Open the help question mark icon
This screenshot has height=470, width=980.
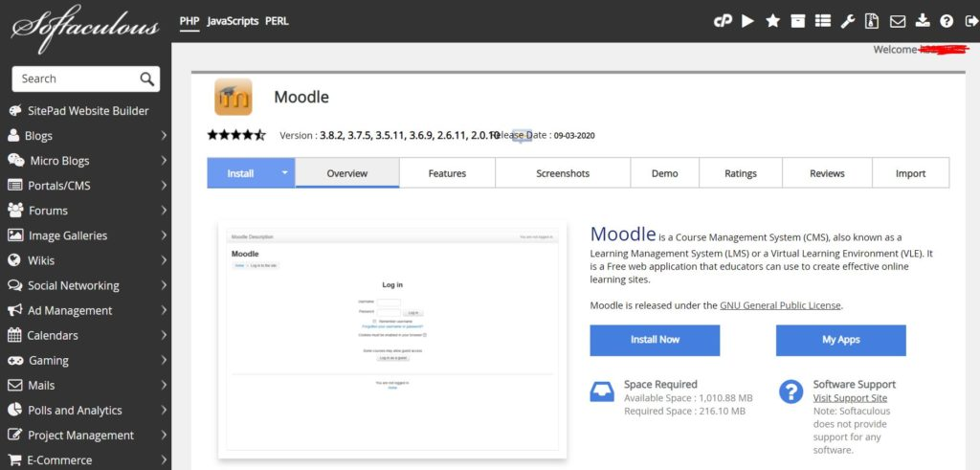[x=947, y=21]
